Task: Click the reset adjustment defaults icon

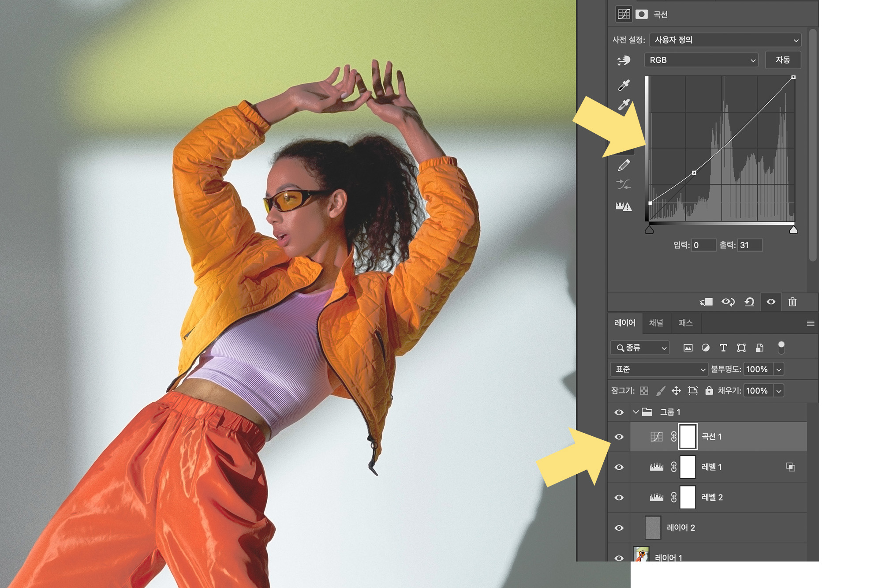Action: [x=749, y=302]
